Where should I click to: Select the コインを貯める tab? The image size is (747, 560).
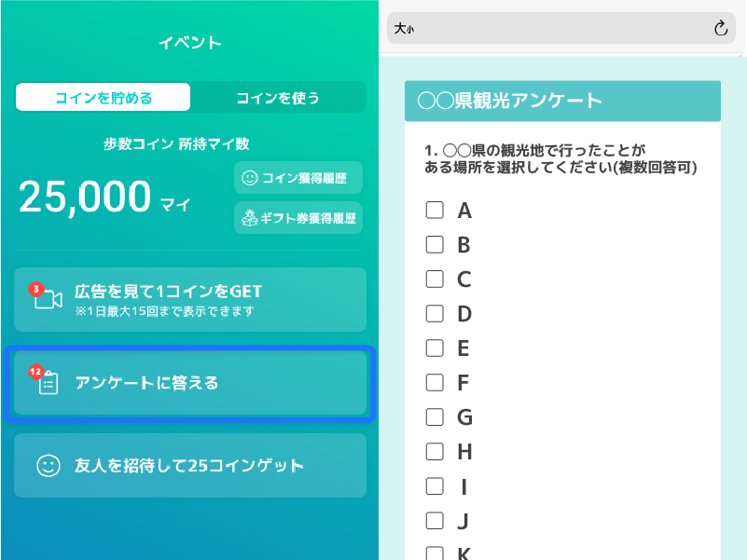104,98
